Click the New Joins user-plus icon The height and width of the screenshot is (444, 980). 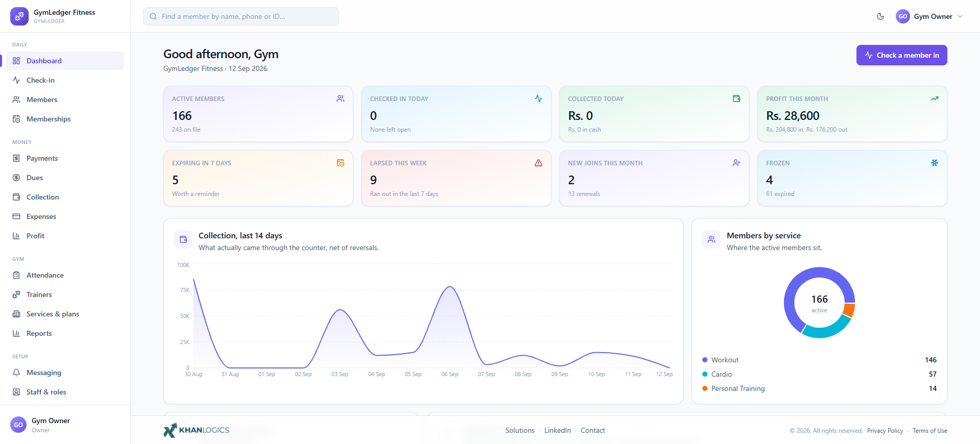[x=737, y=163]
